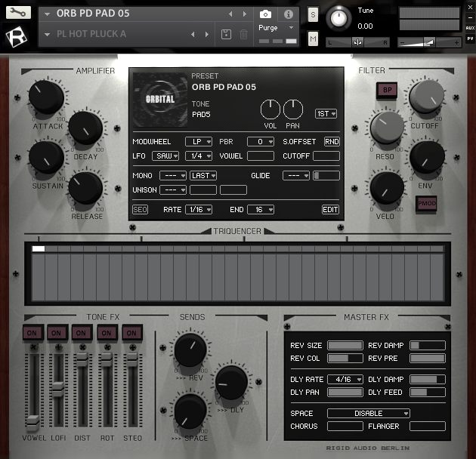The width and height of the screenshot is (476, 459).
Task: Toggle the STEO ON button
Action: pyautogui.click(x=131, y=333)
